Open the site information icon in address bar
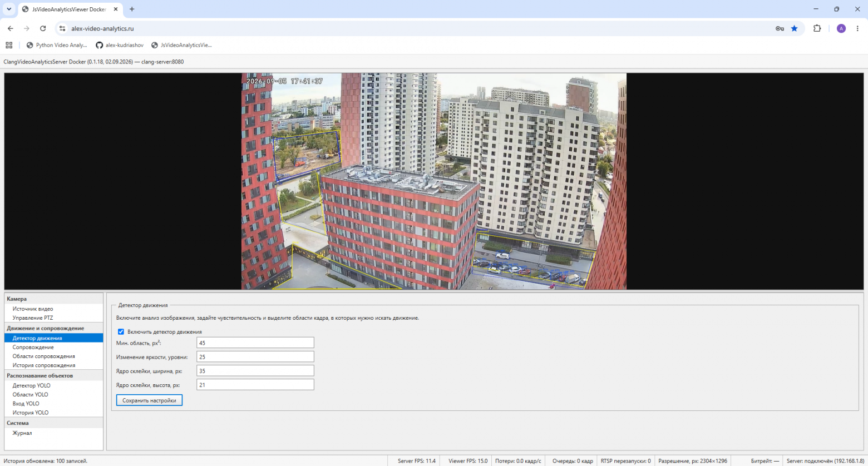The height and width of the screenshot is (466, 868). 62,28
